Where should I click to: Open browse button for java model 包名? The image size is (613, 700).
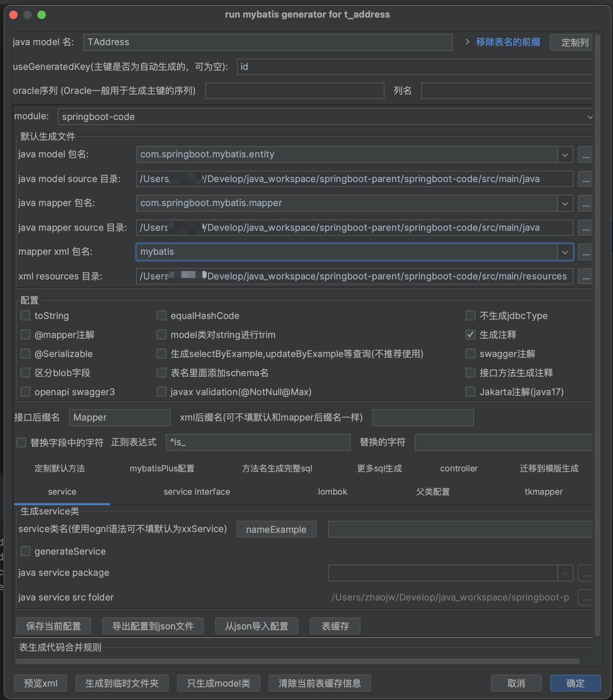(x=586, y=155)
